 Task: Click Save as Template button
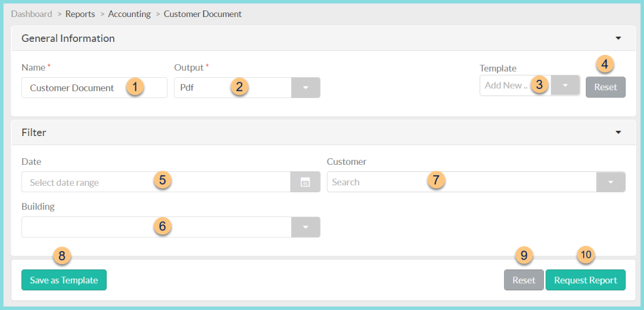pyautogui.click(x=64, y=280)
